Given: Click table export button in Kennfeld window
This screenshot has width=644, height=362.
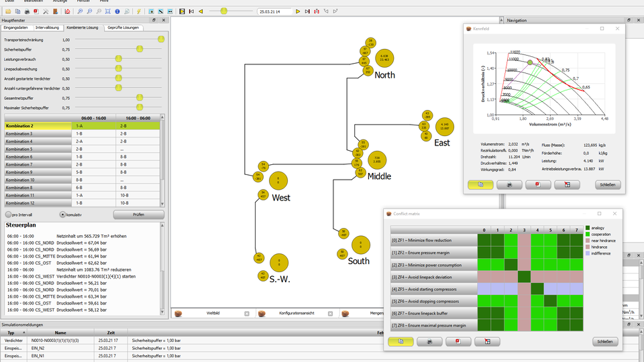Looking at the screenshot, I should tap(568, 185).
